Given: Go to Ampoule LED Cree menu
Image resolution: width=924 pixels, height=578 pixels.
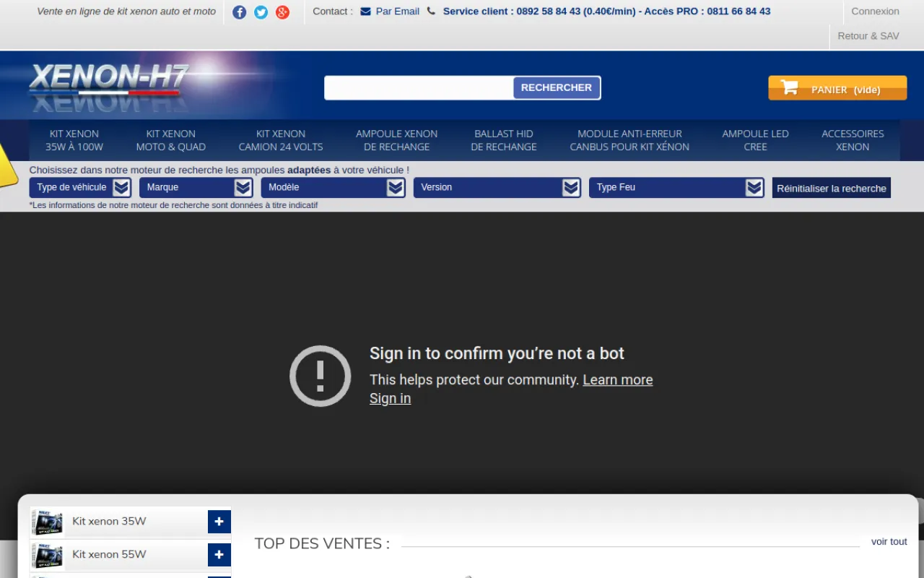Looking at the screenshot, I should [x=755, y=140].
